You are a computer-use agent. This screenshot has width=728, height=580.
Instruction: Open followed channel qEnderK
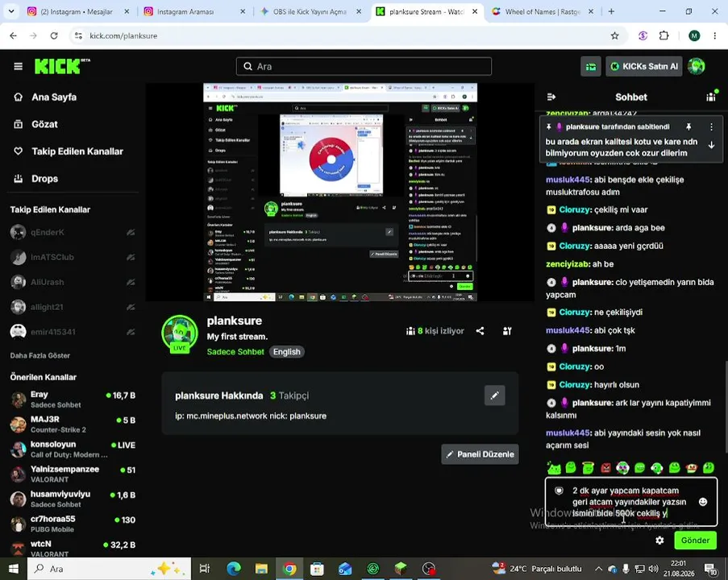73,232
